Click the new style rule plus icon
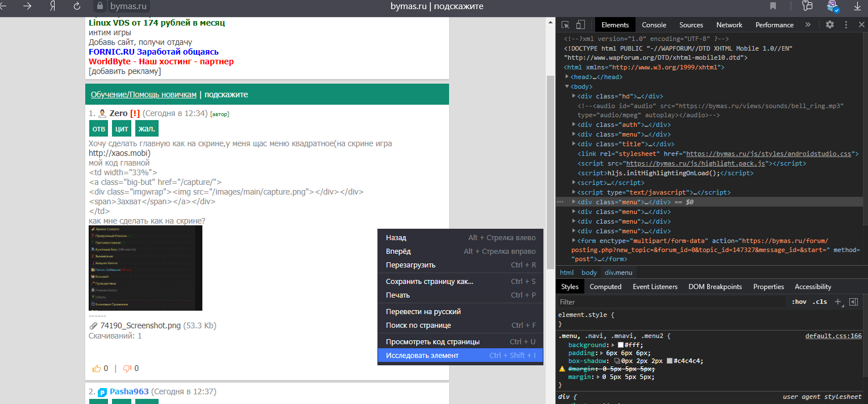 pyautogui.click(x=838, y=302)
